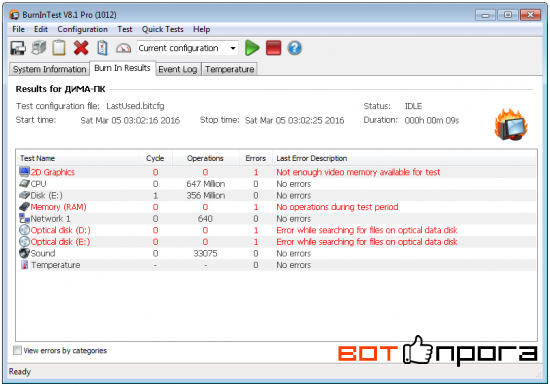Screen dimensions: 550x386
Task: Open the Help menu
Action: [201, 29]
